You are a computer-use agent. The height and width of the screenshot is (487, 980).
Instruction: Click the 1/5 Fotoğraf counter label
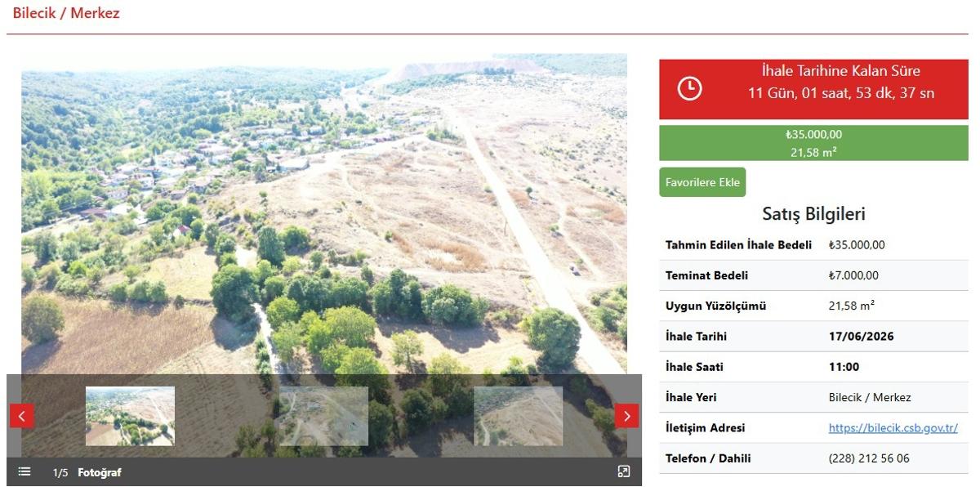point(87,472)
